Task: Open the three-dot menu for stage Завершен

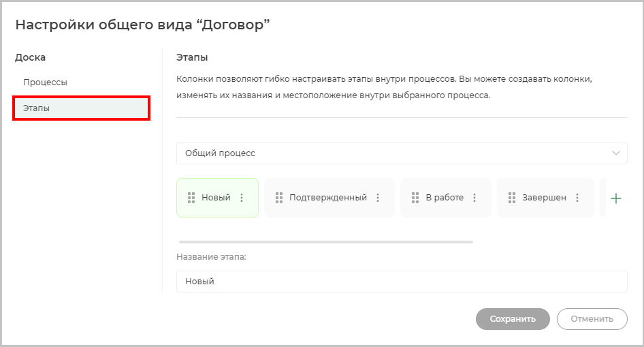Action: coord(577,198)
